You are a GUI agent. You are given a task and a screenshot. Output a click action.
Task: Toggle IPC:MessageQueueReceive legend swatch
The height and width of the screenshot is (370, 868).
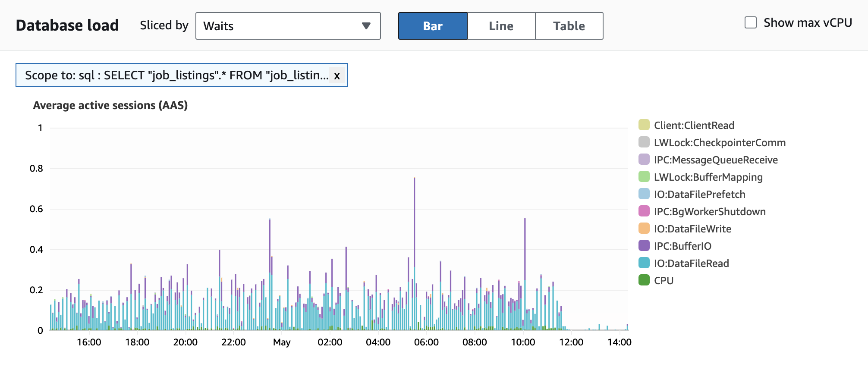(644, 160)
